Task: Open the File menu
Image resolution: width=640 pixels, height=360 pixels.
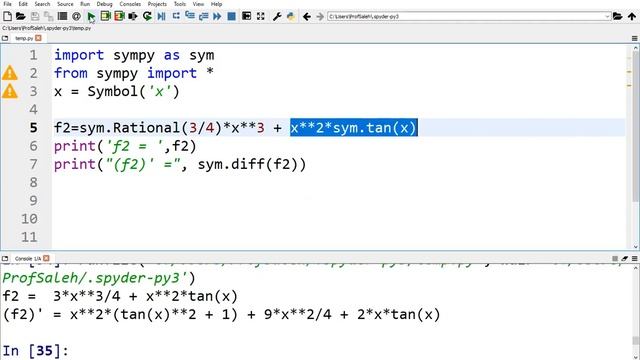Action: click(7, 4)
